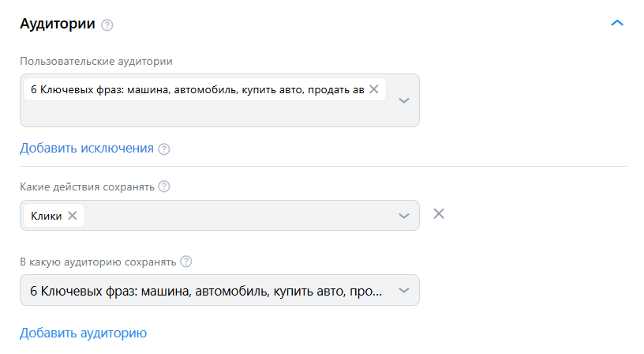The image size is (644, 354).
Task: Open the Пользовательские аудитории dropdown arrow
Action: pos(404,100)
